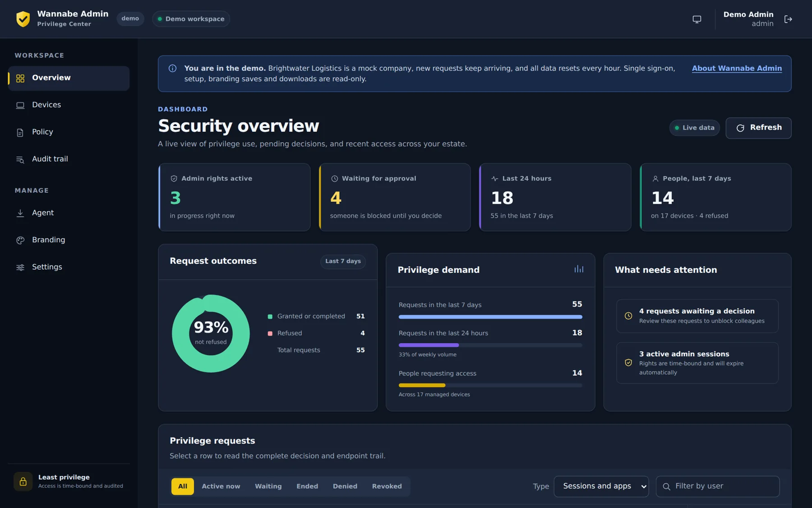Click the Waiting for approval stat card
Screen dimensions: 812x508
click(x=395, y=197)
